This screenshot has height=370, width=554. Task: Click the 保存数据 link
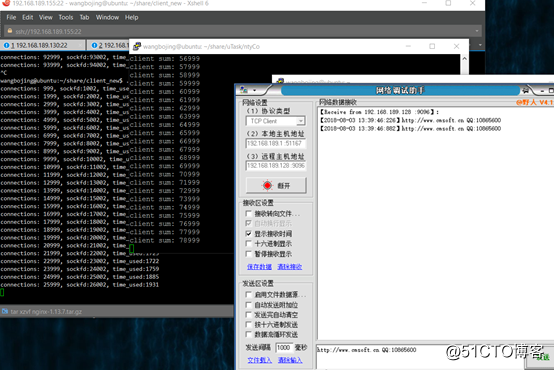click(x=259, y=267)
